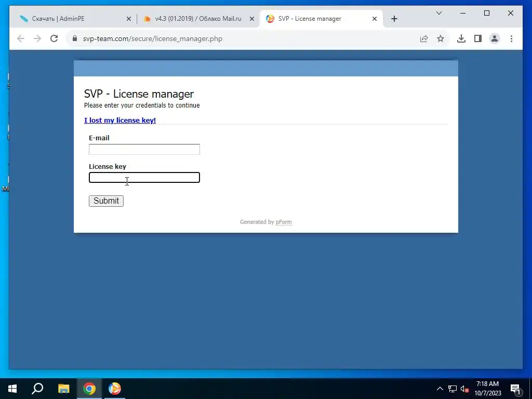The height and width of the screenshot is (399, 532).
Task: Open the tab search chevron
Action: [x=438, y=13]
